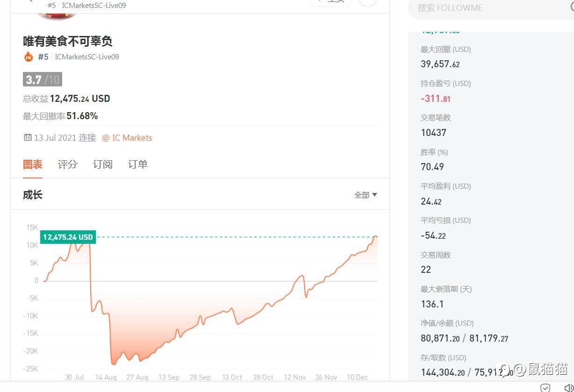Viewport: 574px width, 392px height.
Task: Click the shield verification icon at bottom right
Action: point(545,388)
